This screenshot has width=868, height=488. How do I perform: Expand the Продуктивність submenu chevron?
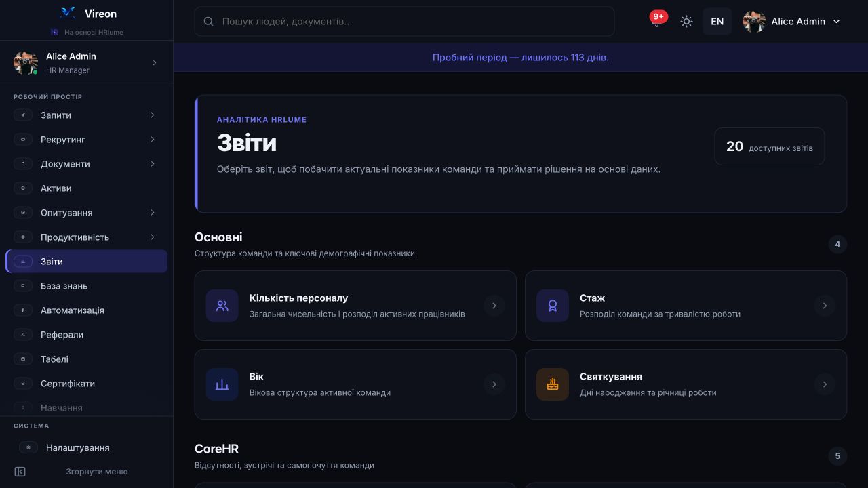(x=153, y=237)
